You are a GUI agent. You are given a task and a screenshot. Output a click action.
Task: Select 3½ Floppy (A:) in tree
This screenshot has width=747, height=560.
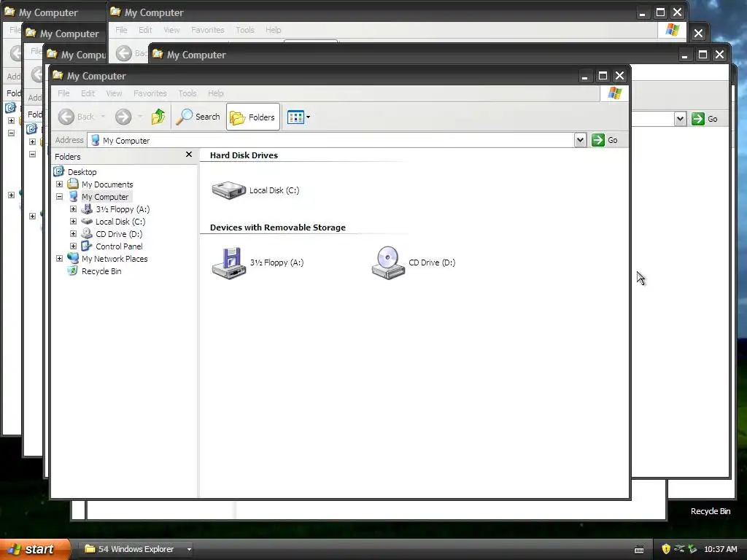(x=123, y=209)
